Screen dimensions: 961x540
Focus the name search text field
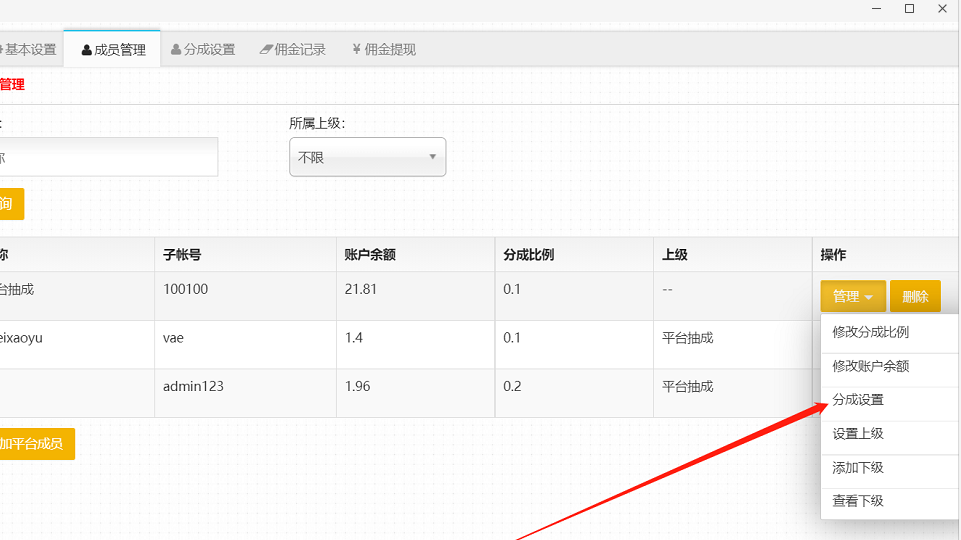coord(108,157)
